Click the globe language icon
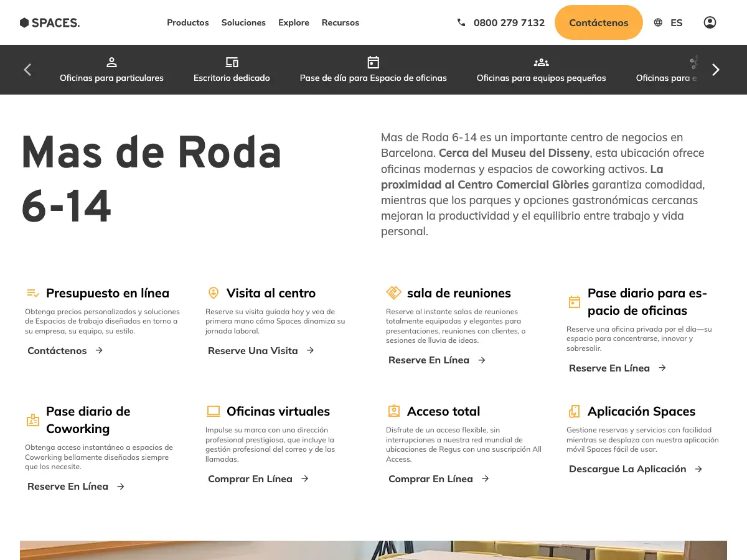 (x=658, y=22)
